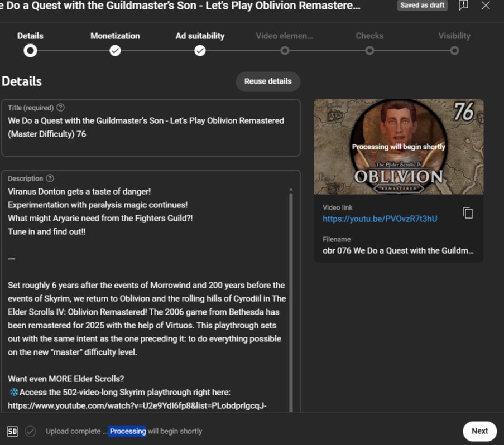
Task: Click the 'Viranus Donton gets a taste' line
Action: [79, 192]
